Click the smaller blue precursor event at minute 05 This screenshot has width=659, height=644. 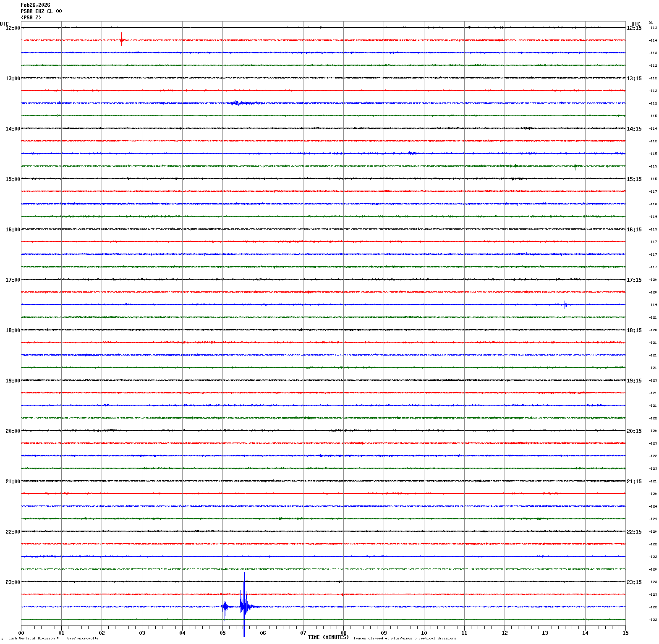(x=225, y=606)
